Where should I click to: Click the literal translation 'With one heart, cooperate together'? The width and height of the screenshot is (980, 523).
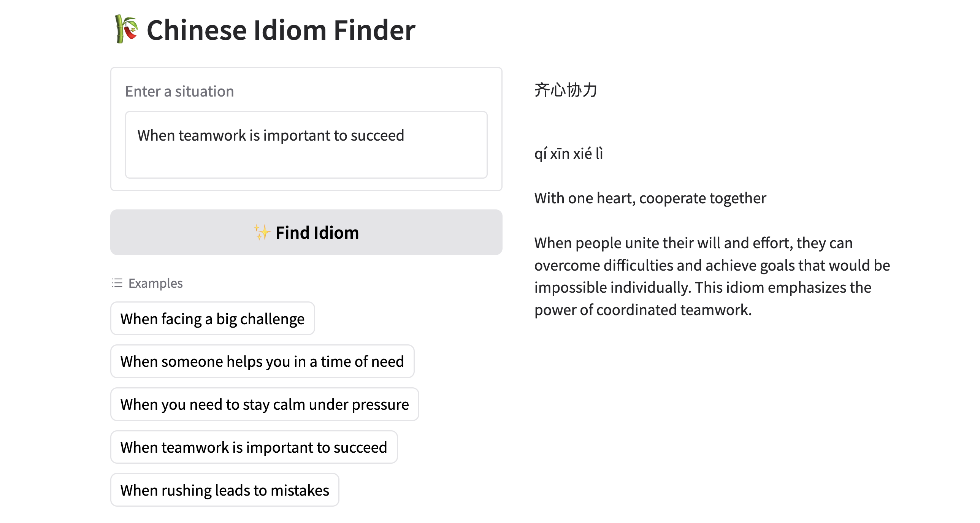(650, 198)
